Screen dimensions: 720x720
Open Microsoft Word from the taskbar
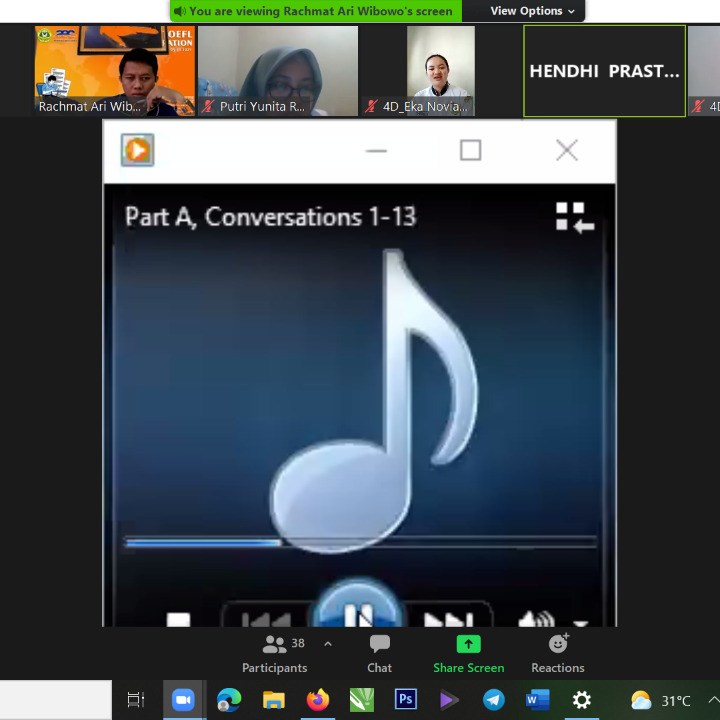[x=538, y=700]
